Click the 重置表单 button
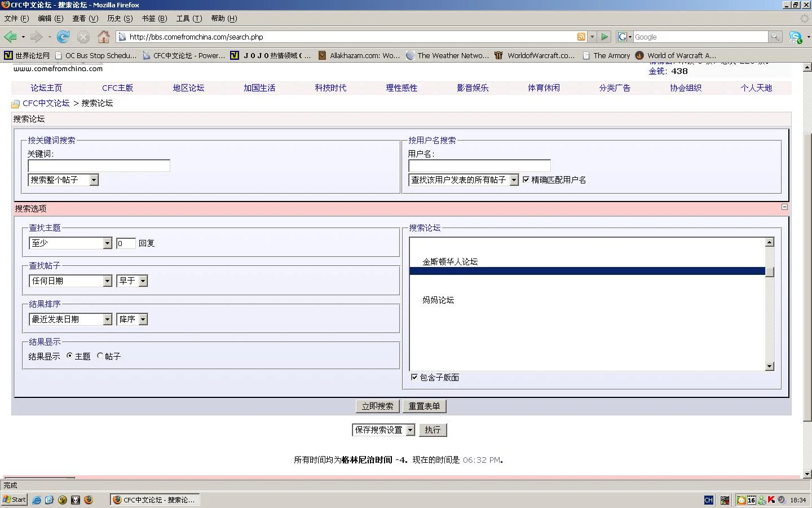Viewport: 812px width, 508px height. coord(424,406)
